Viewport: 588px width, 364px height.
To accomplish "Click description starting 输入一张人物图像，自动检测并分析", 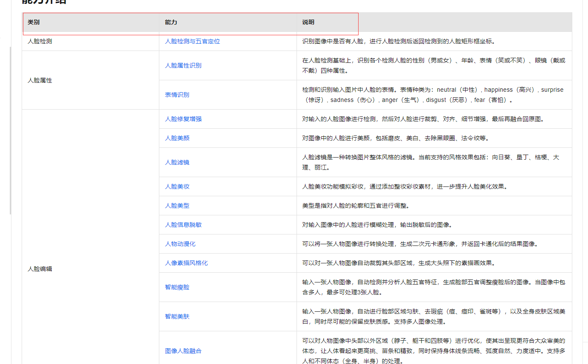I will pos(434,287).
